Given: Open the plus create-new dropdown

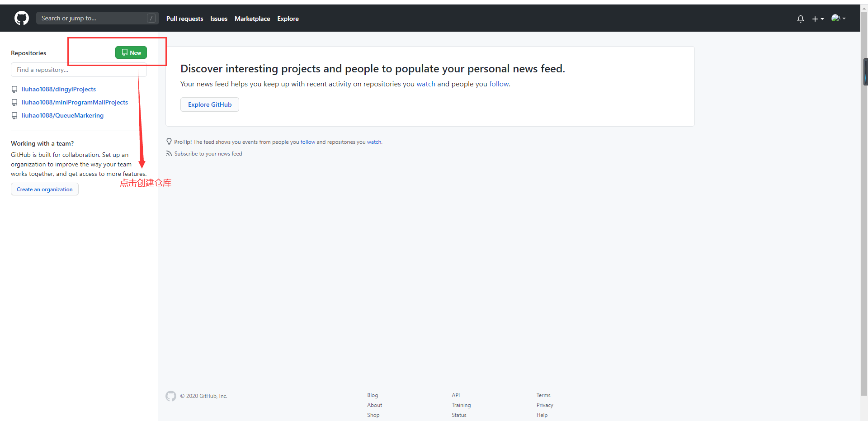Looking at the screenshot, I should [818, 19].
